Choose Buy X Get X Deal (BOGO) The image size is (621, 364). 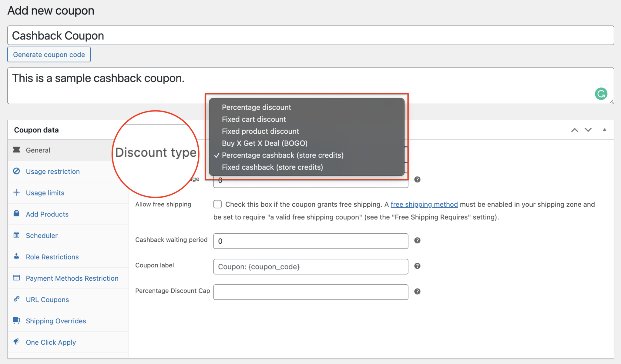coord(264,143)
